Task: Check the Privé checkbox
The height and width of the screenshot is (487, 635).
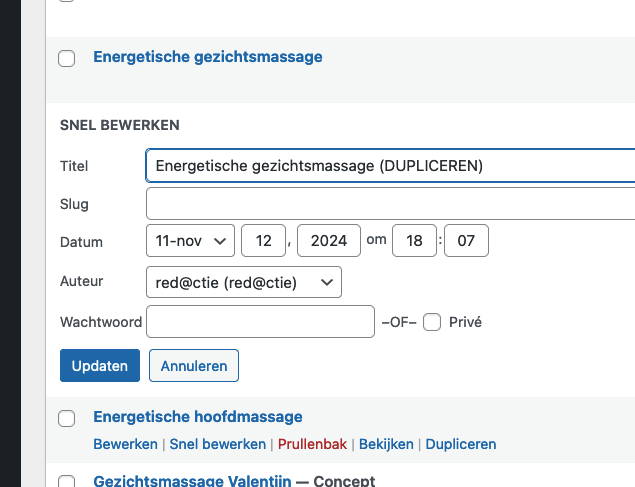Action: click(x=432, y=322)
